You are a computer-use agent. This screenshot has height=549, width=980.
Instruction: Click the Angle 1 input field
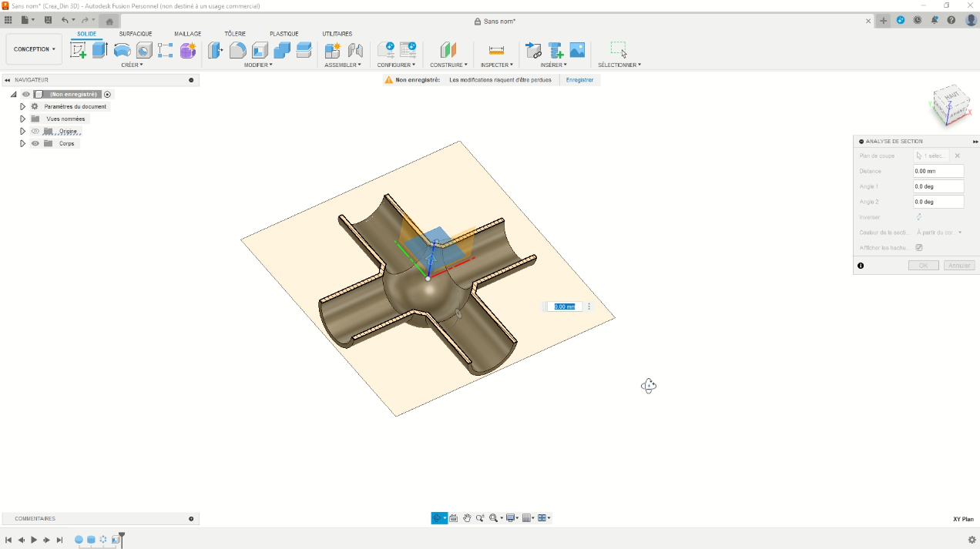tap(938, 186)
